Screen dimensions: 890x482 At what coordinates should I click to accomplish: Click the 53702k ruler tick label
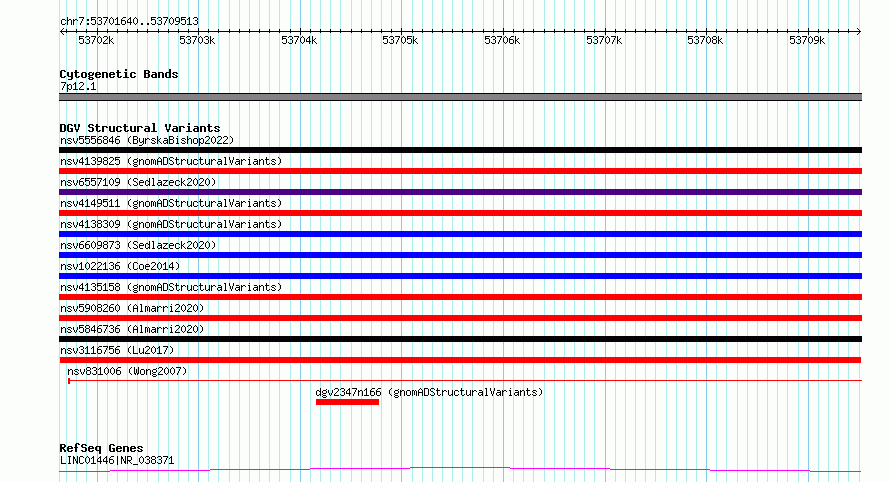[x=96, y=41]
